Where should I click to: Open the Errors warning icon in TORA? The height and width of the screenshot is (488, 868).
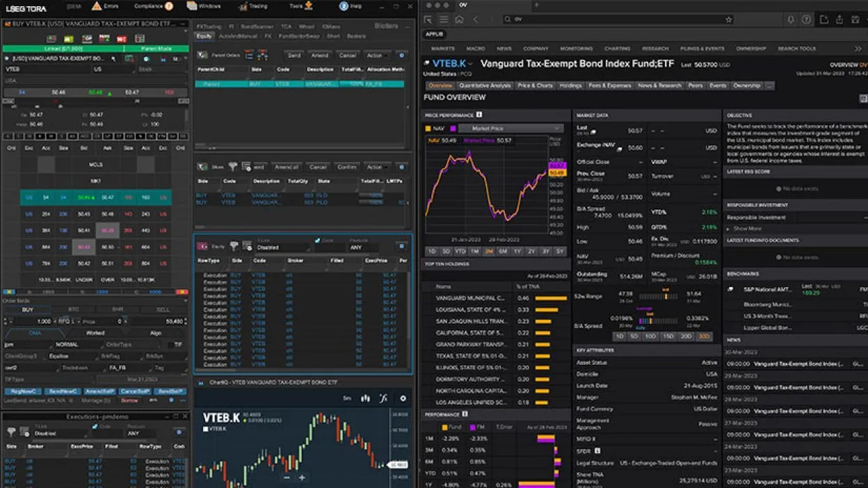(x=96, y=6)
